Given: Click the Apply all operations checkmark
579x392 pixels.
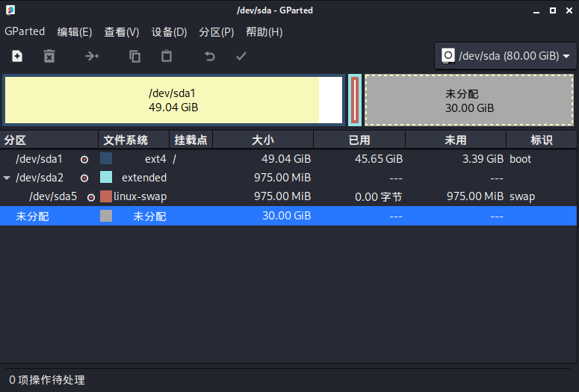Looking at the screenshot, I should [x=241, y=57].
